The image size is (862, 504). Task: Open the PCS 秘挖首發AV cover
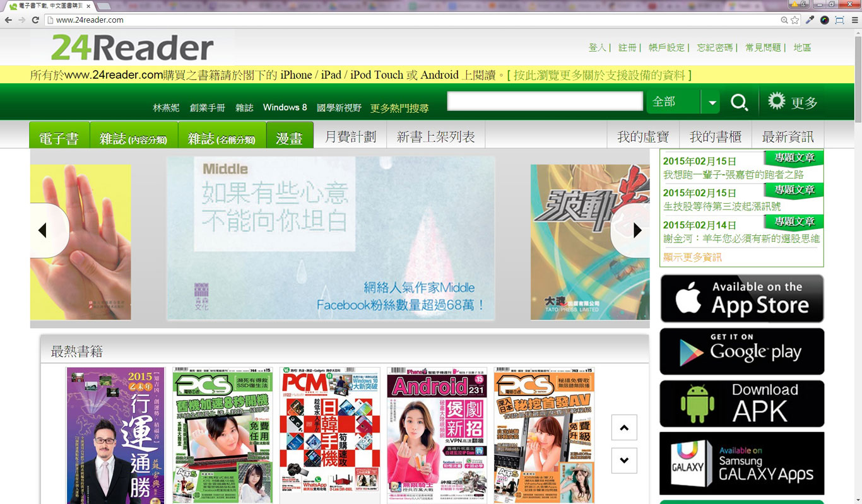pos(545,435)
